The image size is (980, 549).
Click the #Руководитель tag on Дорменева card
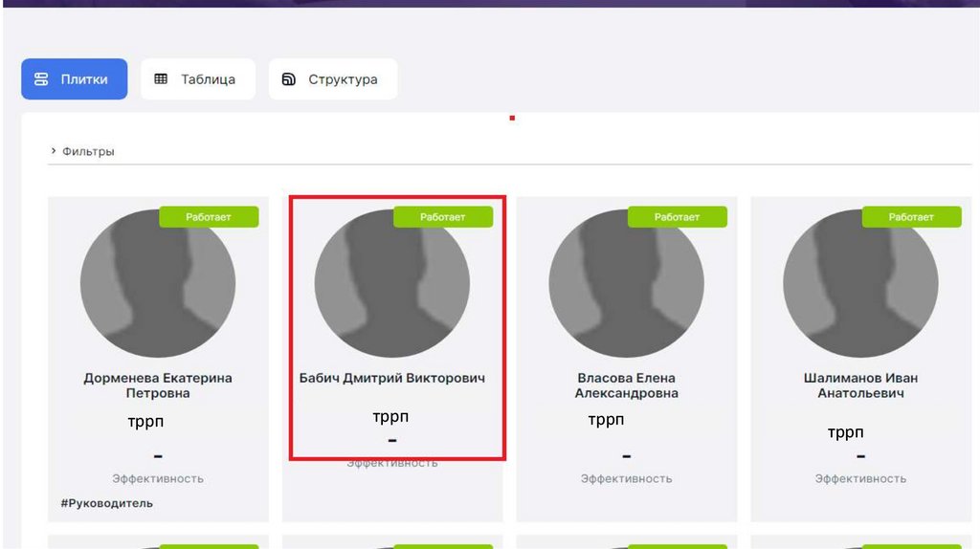point(107,503)
